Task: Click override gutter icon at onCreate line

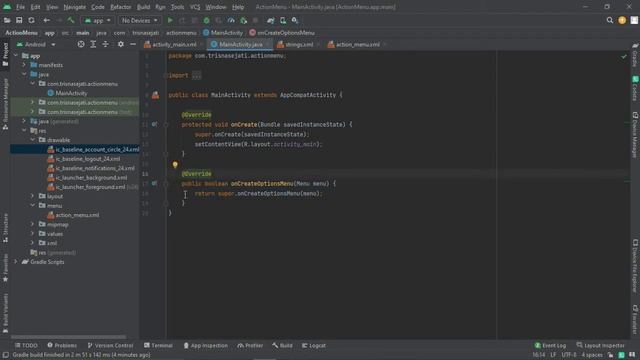Action: (x=154, y=124)
